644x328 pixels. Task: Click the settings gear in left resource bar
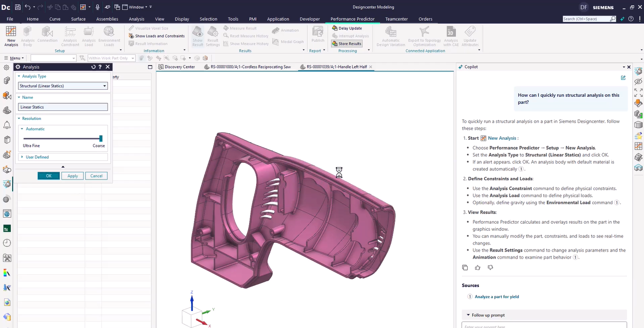pos(7,67)
